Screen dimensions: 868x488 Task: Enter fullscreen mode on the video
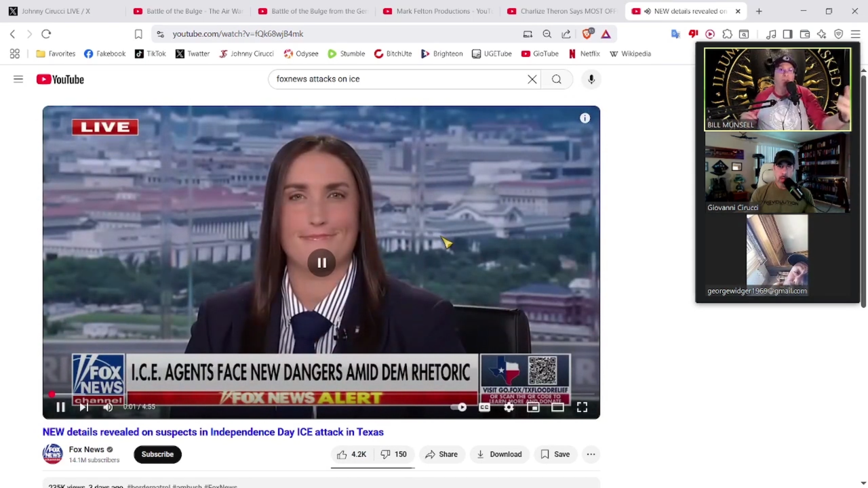tap(582, 407)
